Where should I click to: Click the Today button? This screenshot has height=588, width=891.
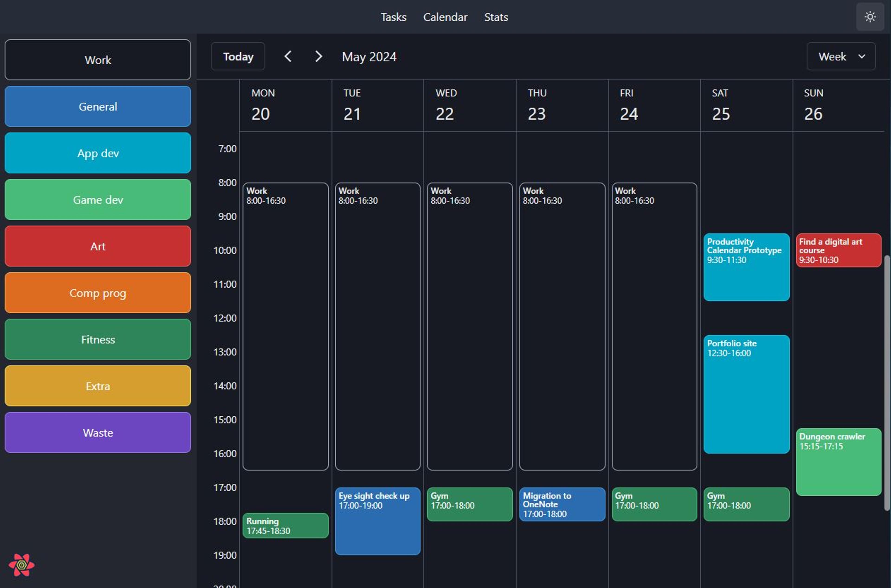coord(238,57)
